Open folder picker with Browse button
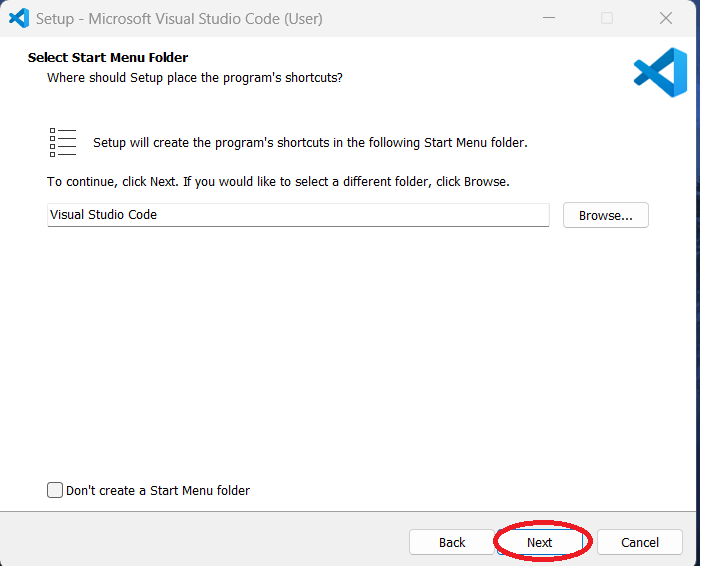This screenshot has width=702, height=566. (x=605, y=215)
